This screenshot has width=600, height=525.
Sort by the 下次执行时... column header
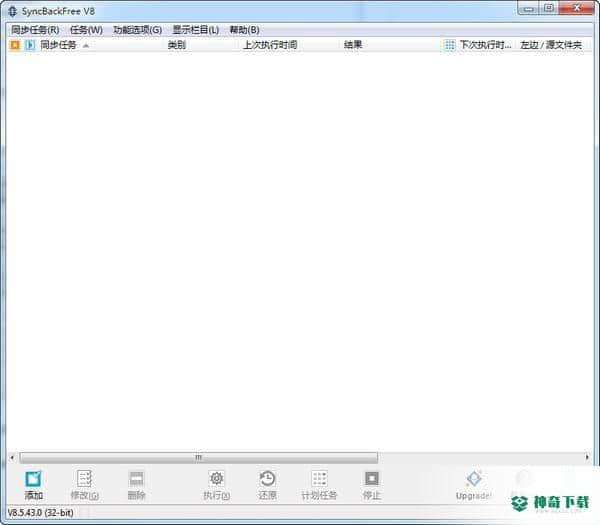[x=485, y=45]
